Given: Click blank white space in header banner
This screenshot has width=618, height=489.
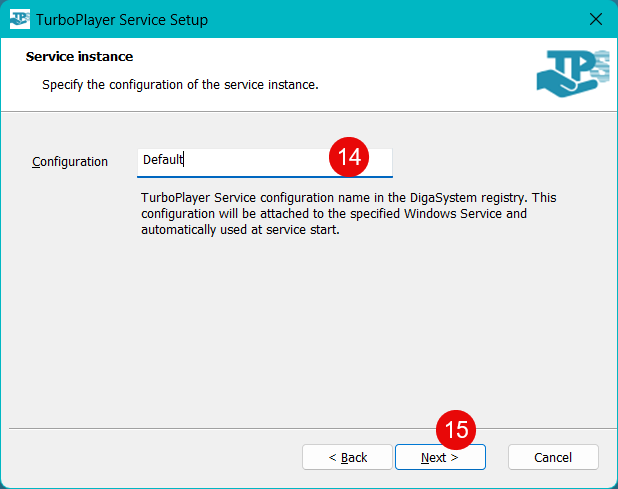Looking at the screenshot, I should pos(420,70).
